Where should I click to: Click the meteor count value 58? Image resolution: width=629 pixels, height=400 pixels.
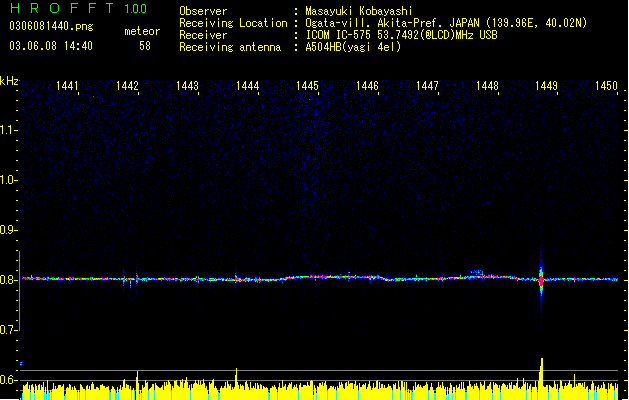[x=145, y=46]
